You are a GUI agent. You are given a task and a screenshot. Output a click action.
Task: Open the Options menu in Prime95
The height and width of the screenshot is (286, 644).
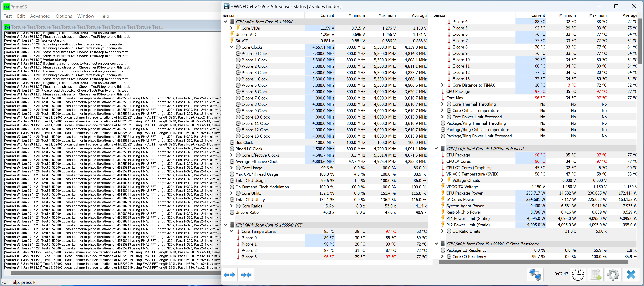64,16
